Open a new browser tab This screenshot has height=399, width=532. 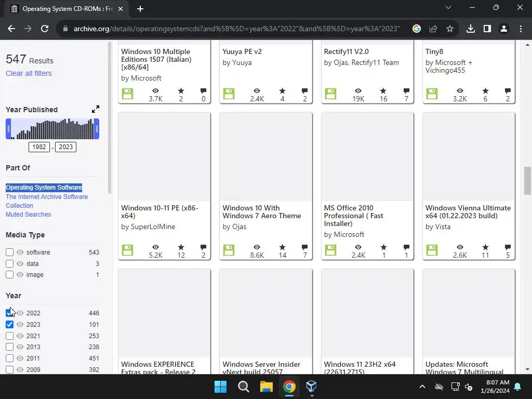pyautogui.click(x=140, y=9)
